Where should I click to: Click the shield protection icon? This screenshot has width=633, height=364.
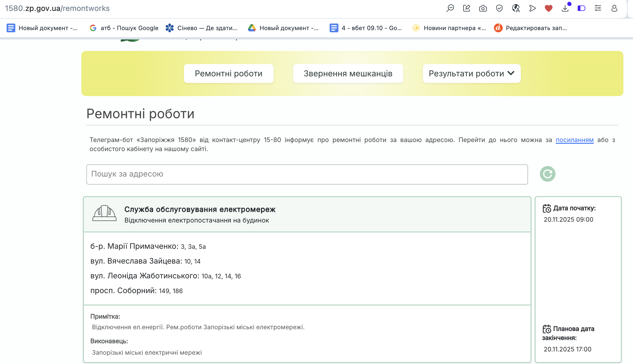click(x=499, y=8)
